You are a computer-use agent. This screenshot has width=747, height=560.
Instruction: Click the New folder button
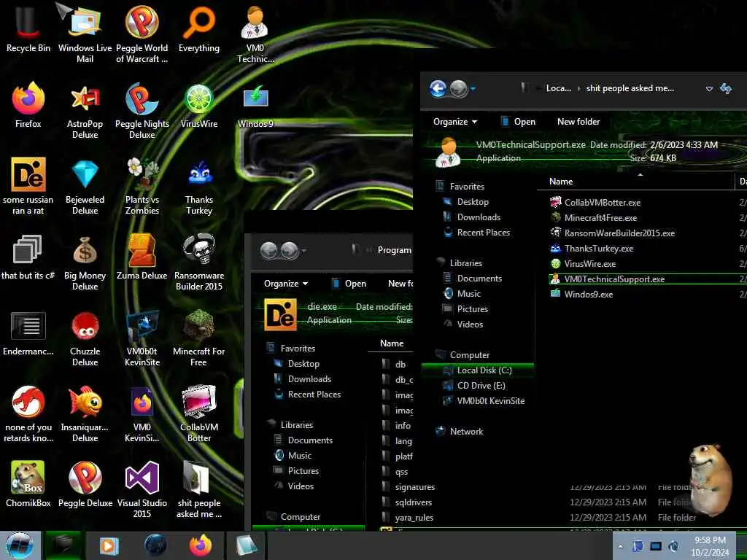tap(578, 122)
